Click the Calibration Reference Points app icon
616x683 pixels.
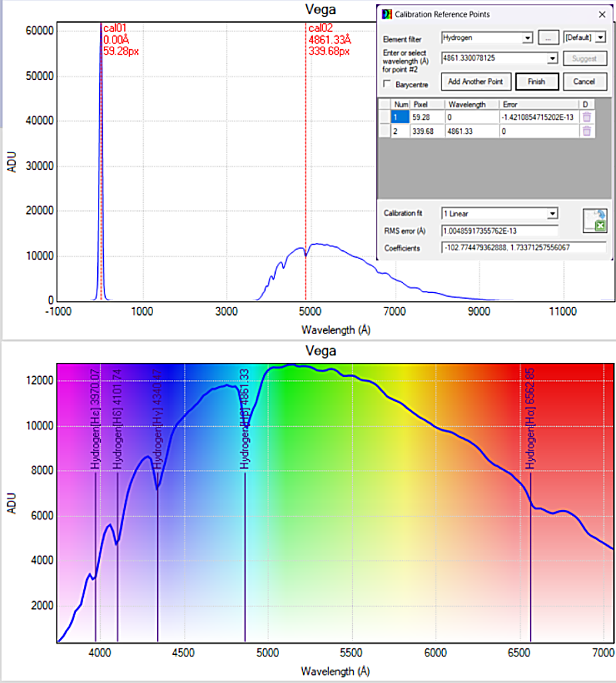tap(385, 14)
